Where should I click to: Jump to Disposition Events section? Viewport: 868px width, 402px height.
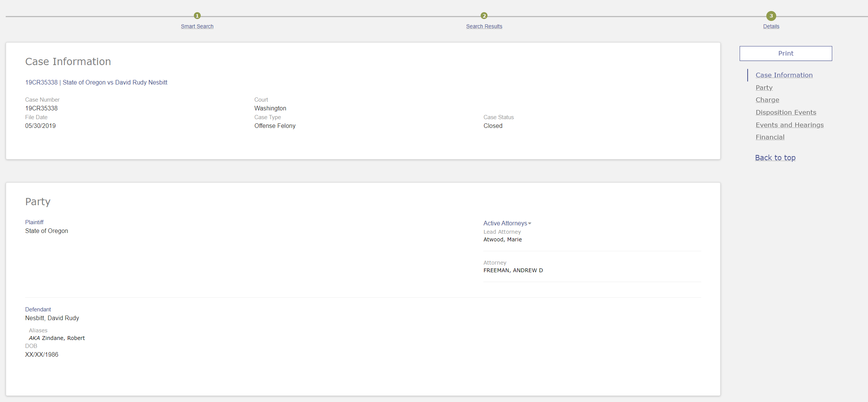point(786,112)
